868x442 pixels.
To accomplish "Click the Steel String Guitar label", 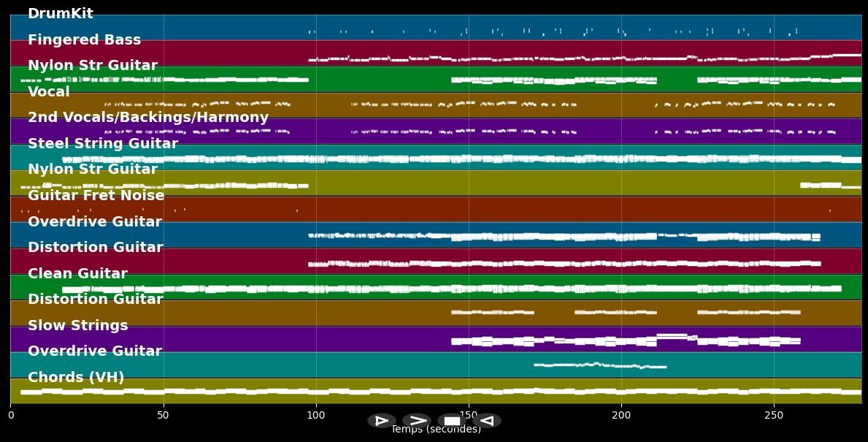I will click(x=103, y=144).
